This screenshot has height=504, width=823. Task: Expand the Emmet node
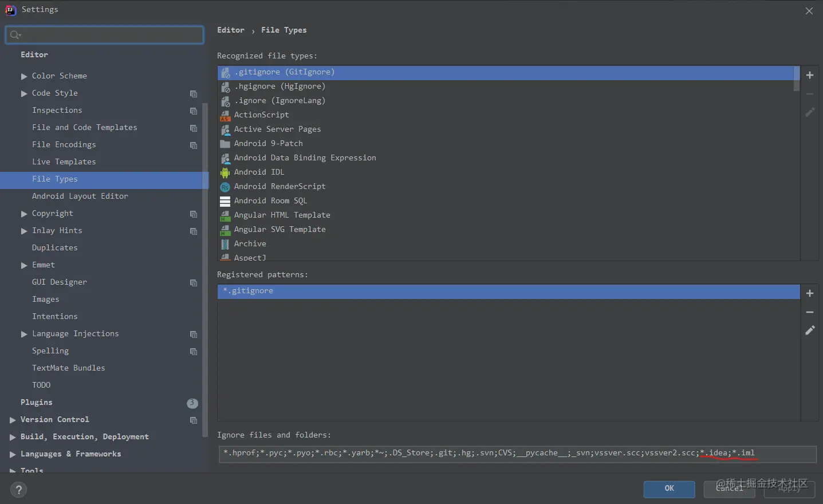point(24,265)
